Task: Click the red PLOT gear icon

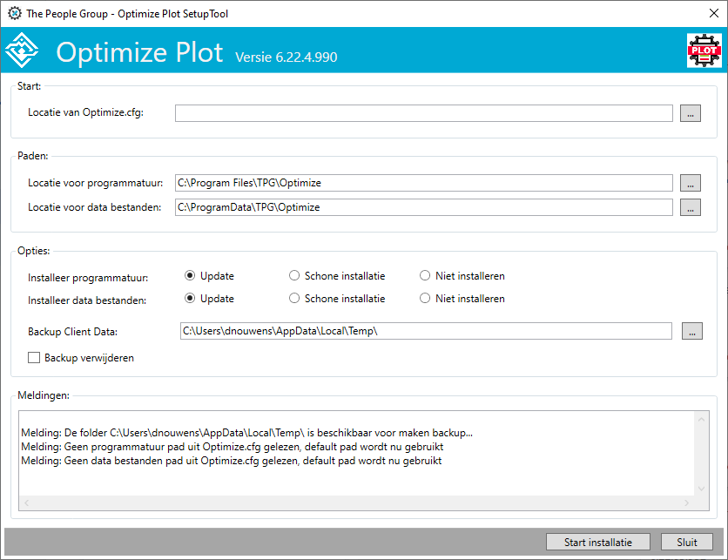Action: 704,51
